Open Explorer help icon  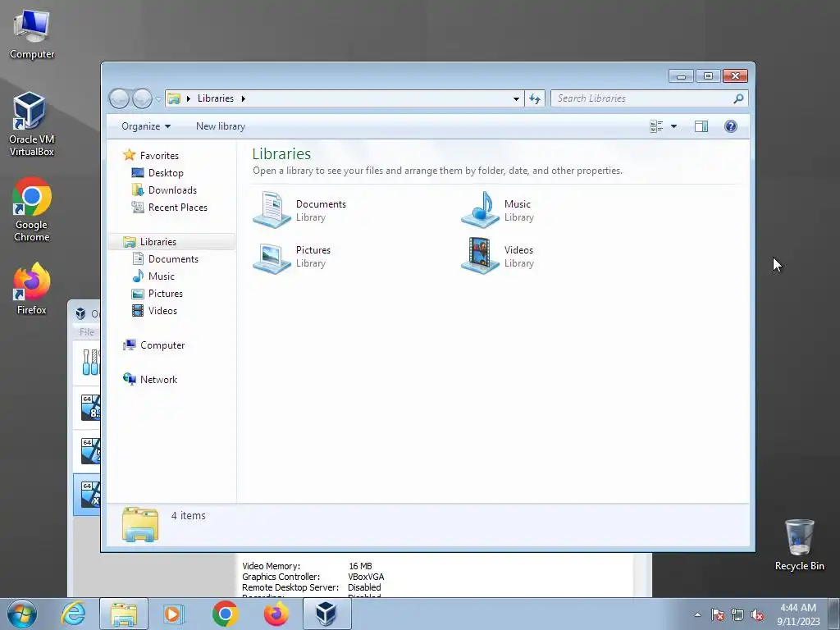[731, 126]
